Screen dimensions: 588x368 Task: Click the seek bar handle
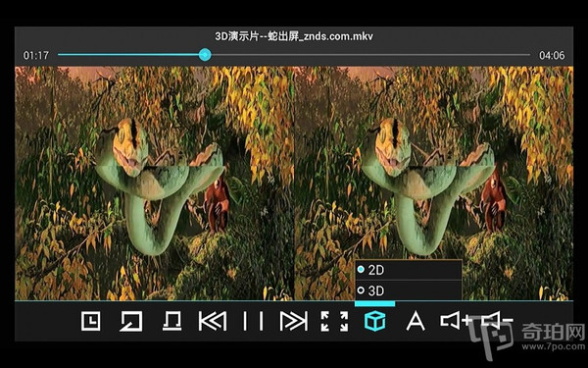coord(205,55)
